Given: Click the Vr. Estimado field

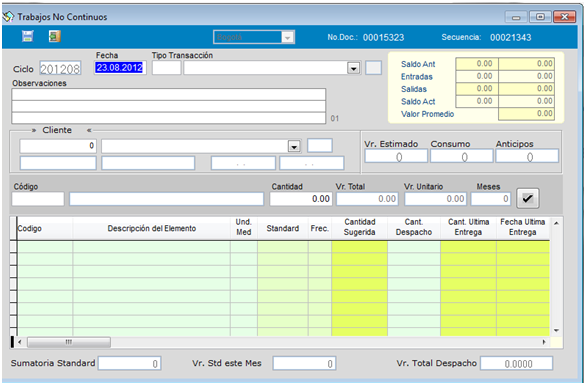Looking at the screenshot, I should tap(396, 156).
